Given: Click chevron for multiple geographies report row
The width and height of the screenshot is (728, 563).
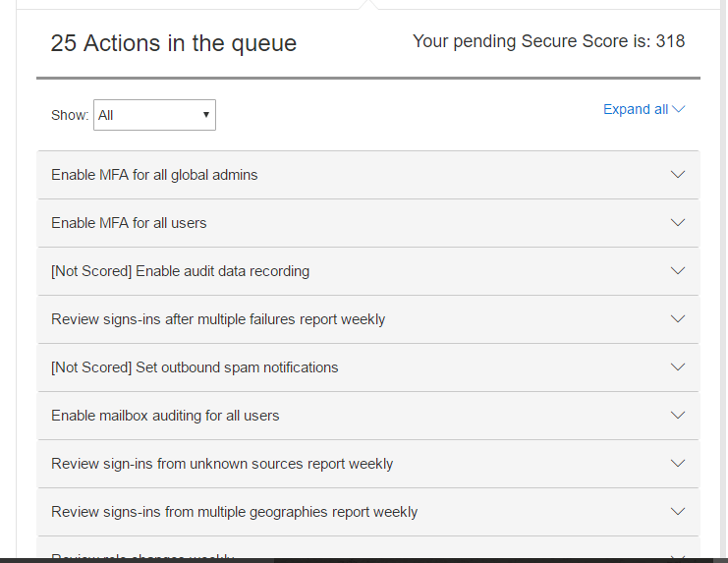Looking at the screenshot, I should pyautogui.click(x=677, y=512).
